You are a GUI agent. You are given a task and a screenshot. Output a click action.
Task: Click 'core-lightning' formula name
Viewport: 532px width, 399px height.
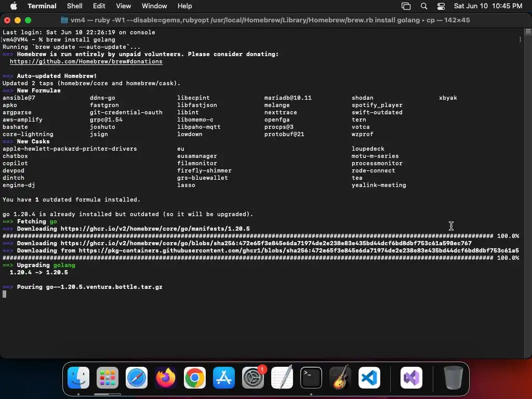[28, 134]
